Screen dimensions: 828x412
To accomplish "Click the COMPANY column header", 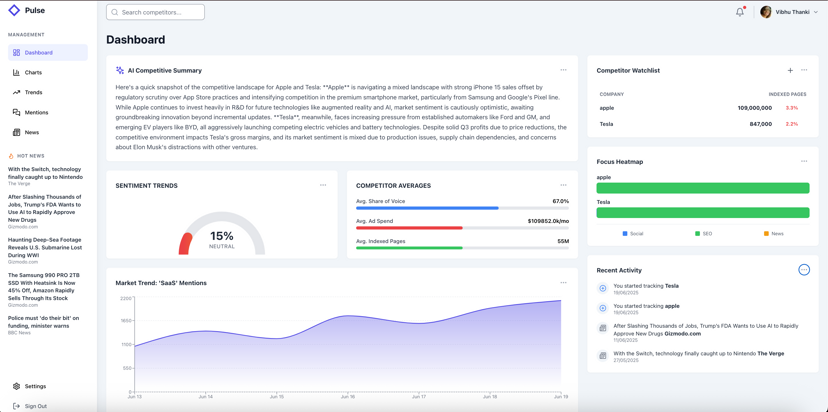I will click(x=611, y=94).
